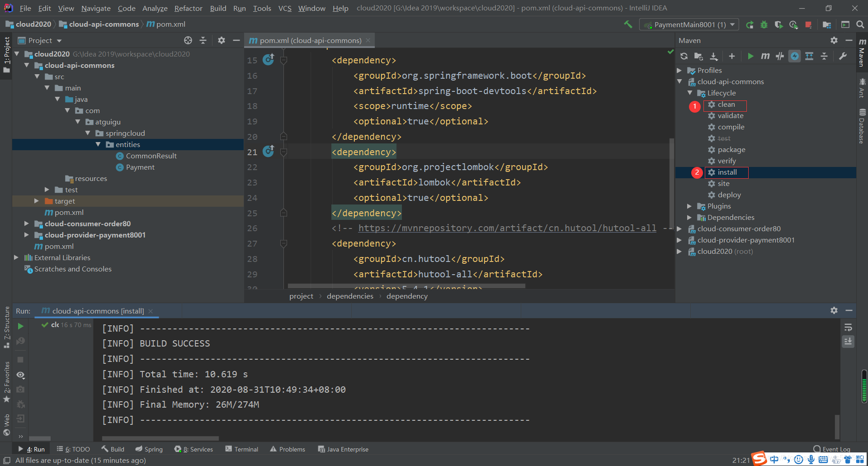Screen dimensions: 868x466
Task: Click Show Dependencies diagram icon in Maven
Action: [809, 56]
